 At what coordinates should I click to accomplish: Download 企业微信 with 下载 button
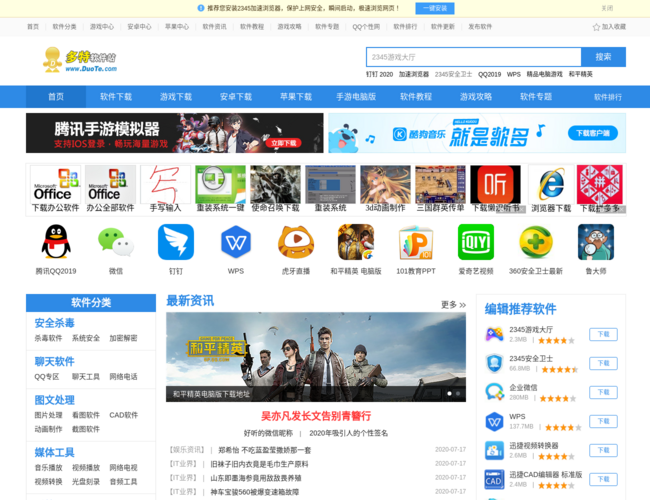[x=603, y=392]
